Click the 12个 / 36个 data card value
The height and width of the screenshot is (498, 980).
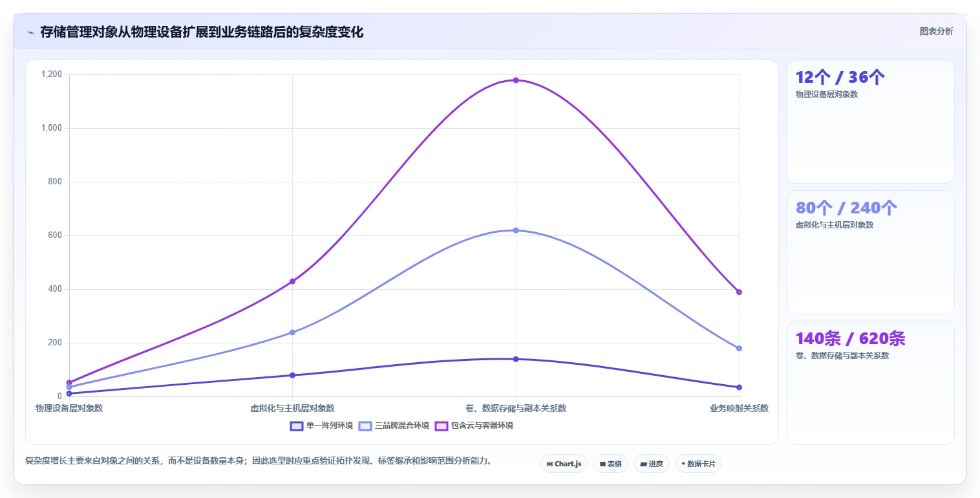click(x=840, y=78)
